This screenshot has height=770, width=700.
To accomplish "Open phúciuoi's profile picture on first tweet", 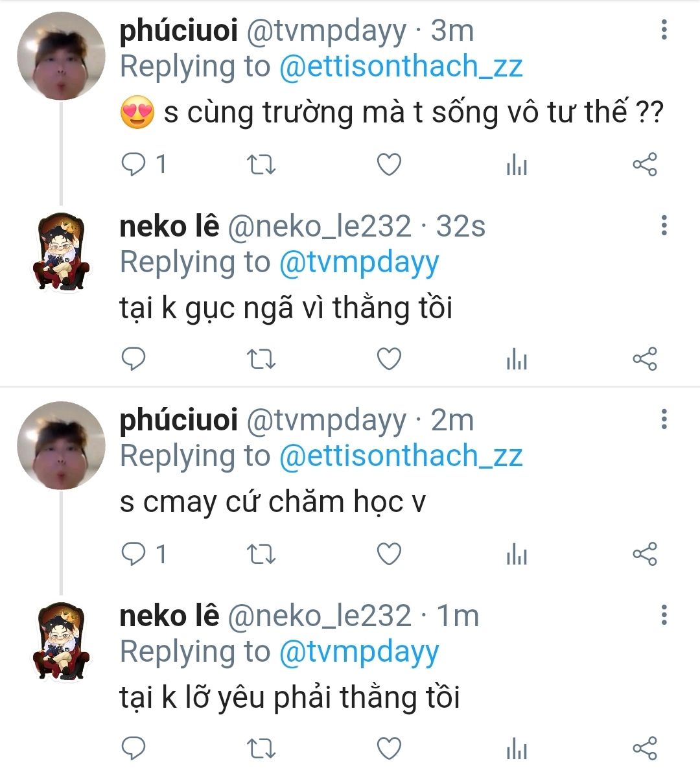I will click(61, 56).
